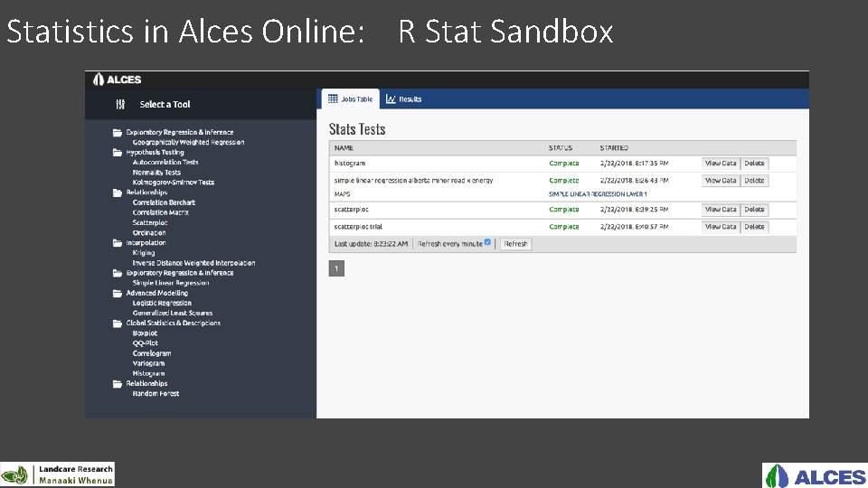Delete the scatterplot job
The width and height of the screenshot is (868, 488).
point(754,209)
